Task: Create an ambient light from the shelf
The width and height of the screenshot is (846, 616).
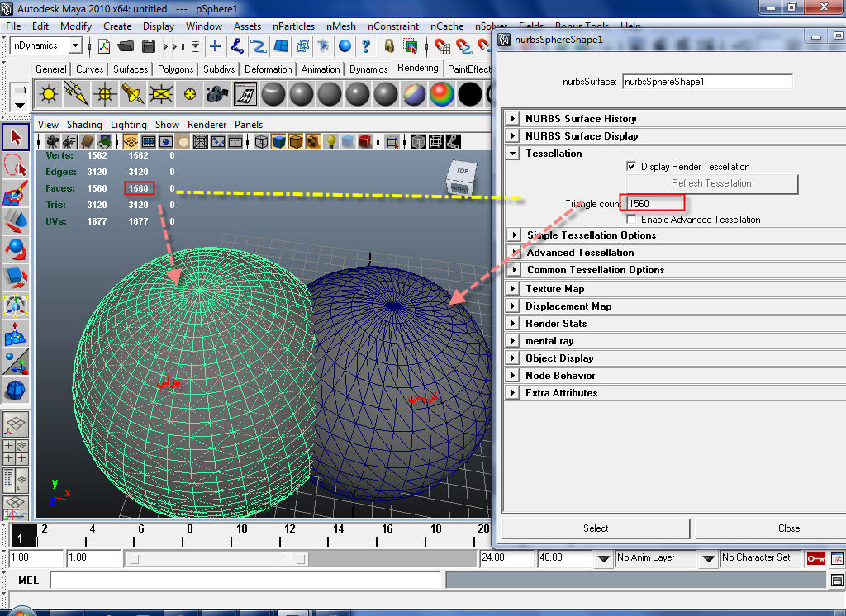Action: click(x=49, y=94)
